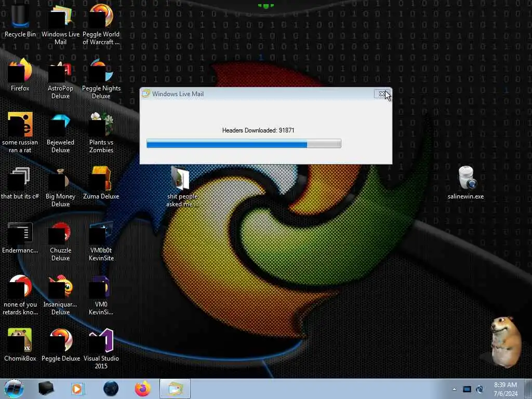Select 'that but its c#' icon

(x=20, y=183)
